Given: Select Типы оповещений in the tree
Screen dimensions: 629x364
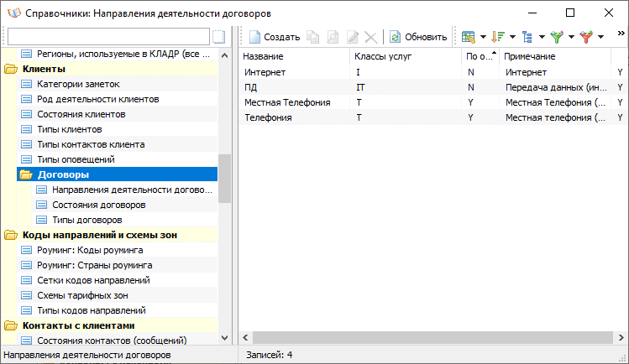Looking at the screenshot, I should click(76, 159).
